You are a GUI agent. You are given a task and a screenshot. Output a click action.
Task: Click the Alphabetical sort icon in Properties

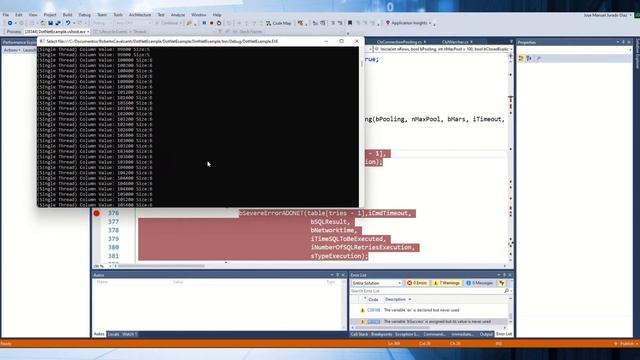click(529, 59)
